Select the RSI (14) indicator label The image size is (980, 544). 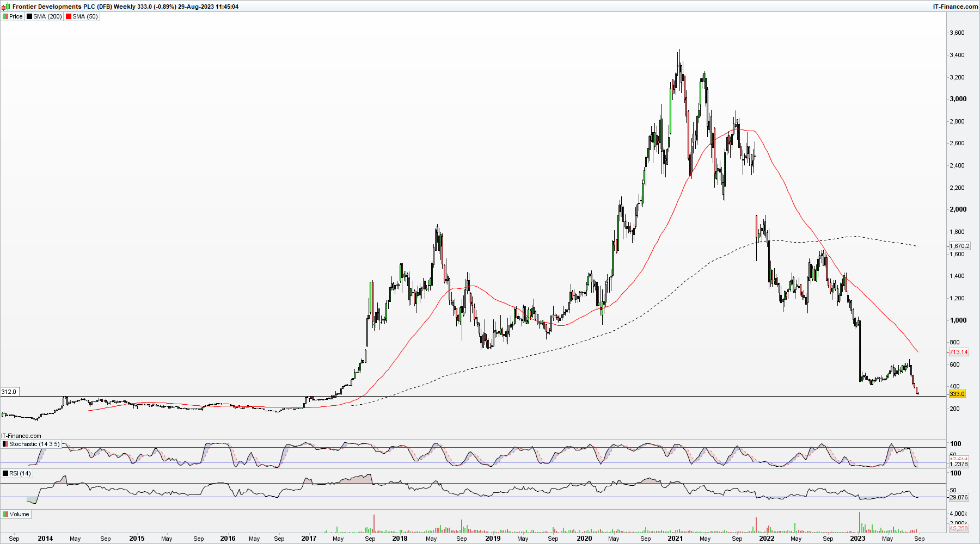point(20,473)
